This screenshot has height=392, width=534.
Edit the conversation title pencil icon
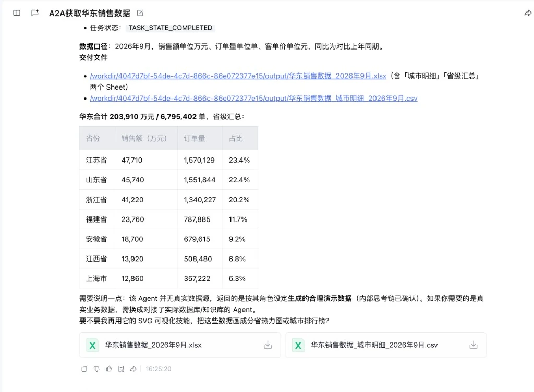pyautogui.click(x=140, y=13)
